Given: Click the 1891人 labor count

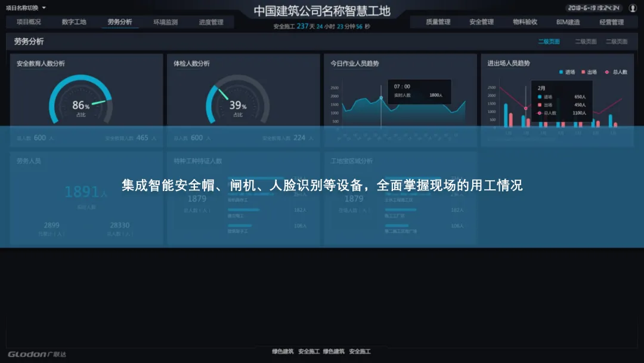Looking at the screenshot, I should 86,192.
